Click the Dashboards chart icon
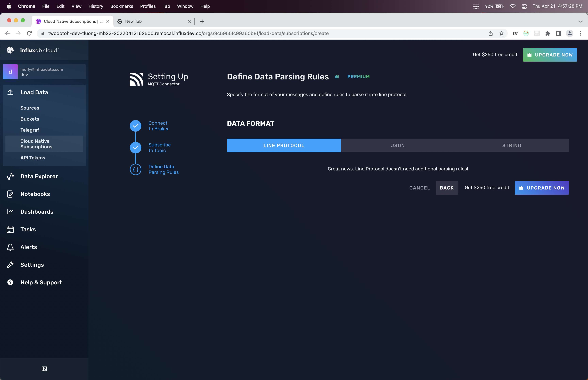588x380 pixels. tap(10, 212)
